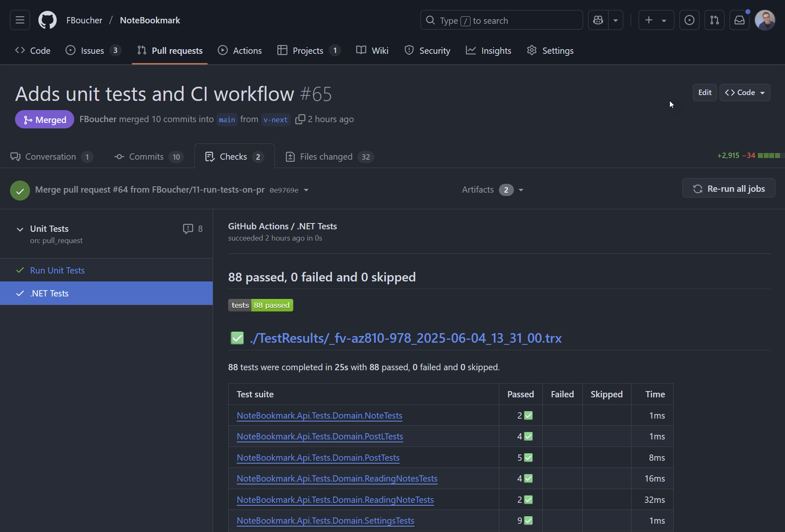This screenshot has width=785, height=532.
Task: Click the tests 88 passed badge
Action: [261, 305]
